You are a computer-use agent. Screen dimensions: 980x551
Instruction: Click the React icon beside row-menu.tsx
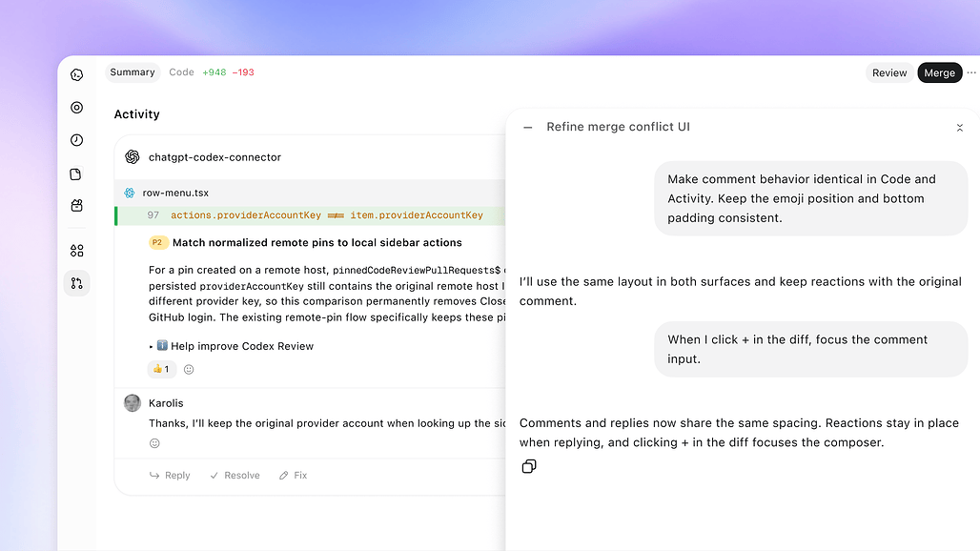130,193
